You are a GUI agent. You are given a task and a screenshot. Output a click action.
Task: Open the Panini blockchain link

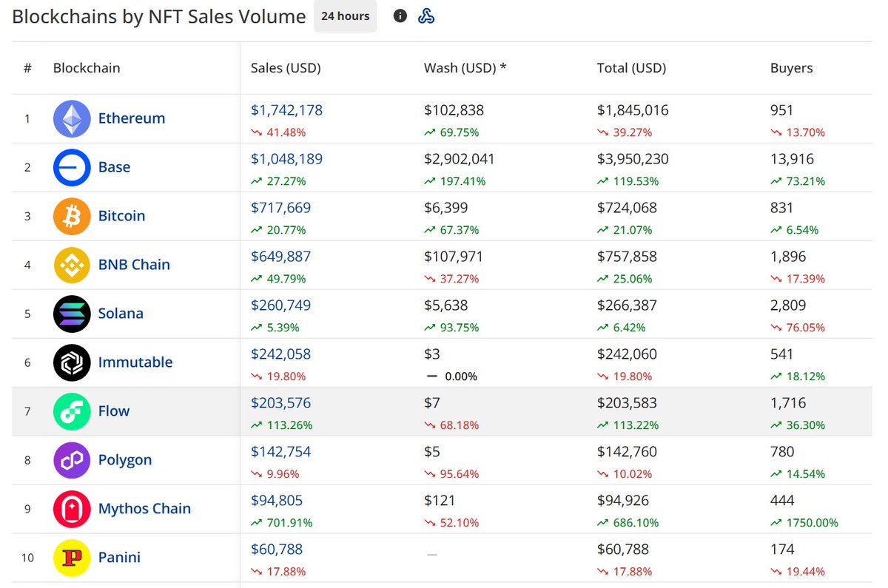[119, 558]
